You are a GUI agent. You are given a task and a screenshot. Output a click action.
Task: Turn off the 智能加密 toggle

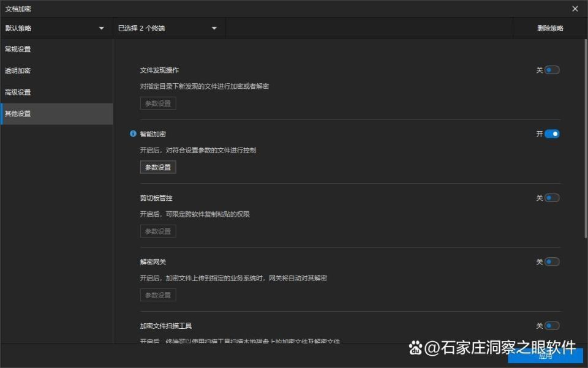point(552,133)
